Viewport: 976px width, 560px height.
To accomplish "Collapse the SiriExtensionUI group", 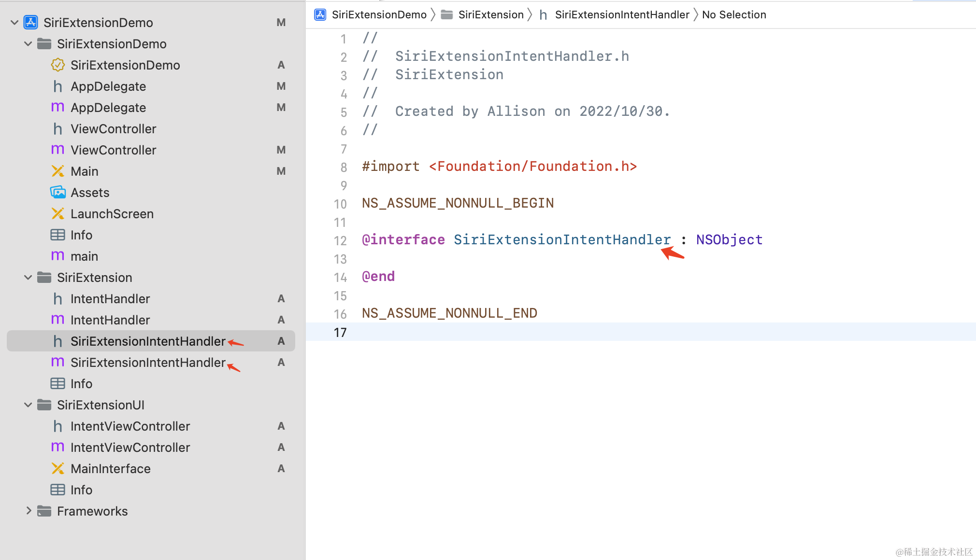I will (28, 405).
